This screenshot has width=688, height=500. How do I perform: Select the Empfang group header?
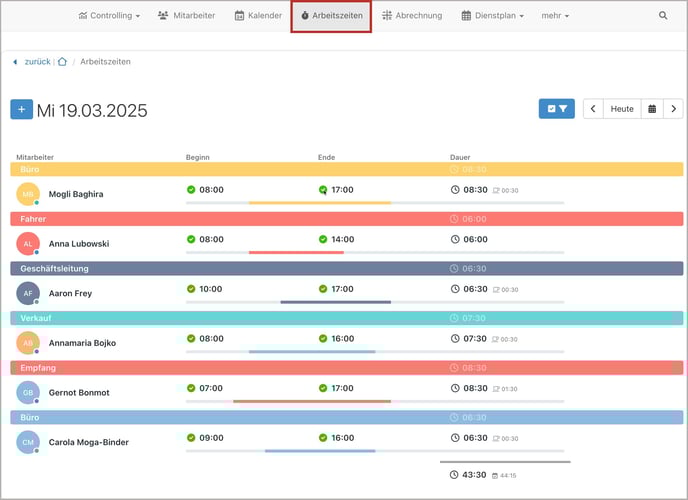(347, 368)
